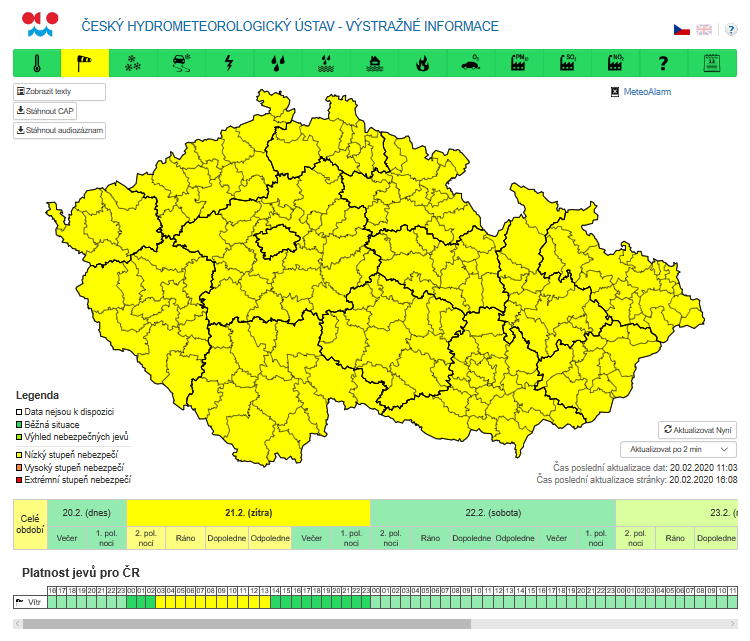Click the CHMI logo
This screenshot has width=750, height=641.
[40, 24]
